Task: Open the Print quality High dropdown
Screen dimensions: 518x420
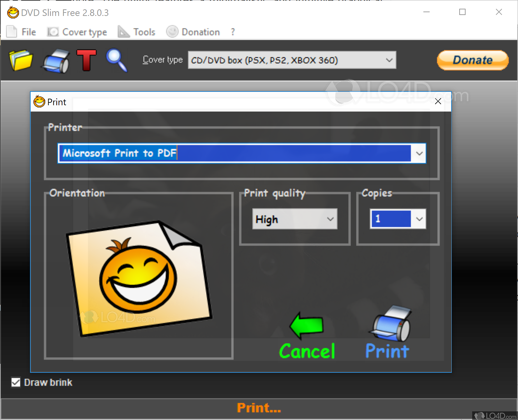Action: tap(295, 219)
